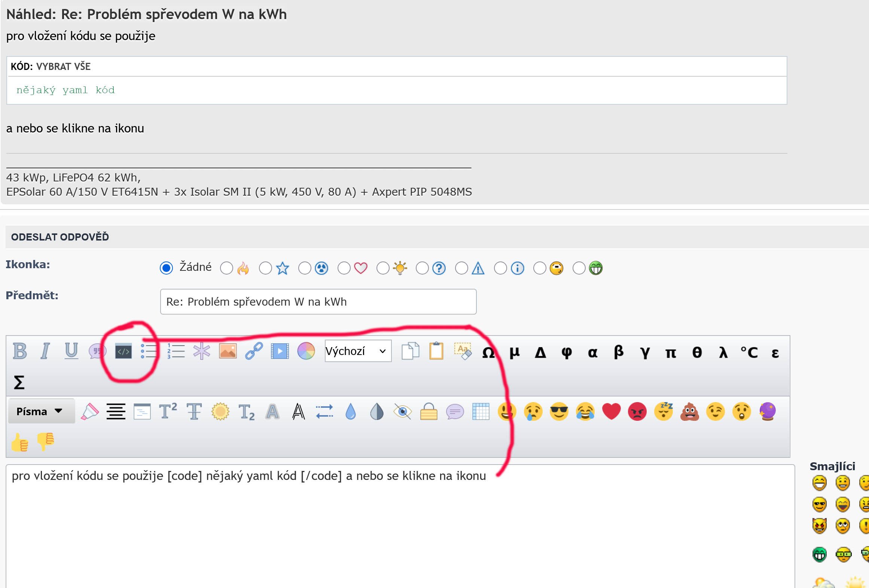The image size is (869, 588).
Task: Click the superscript T² icon
Action: point(168,411)
